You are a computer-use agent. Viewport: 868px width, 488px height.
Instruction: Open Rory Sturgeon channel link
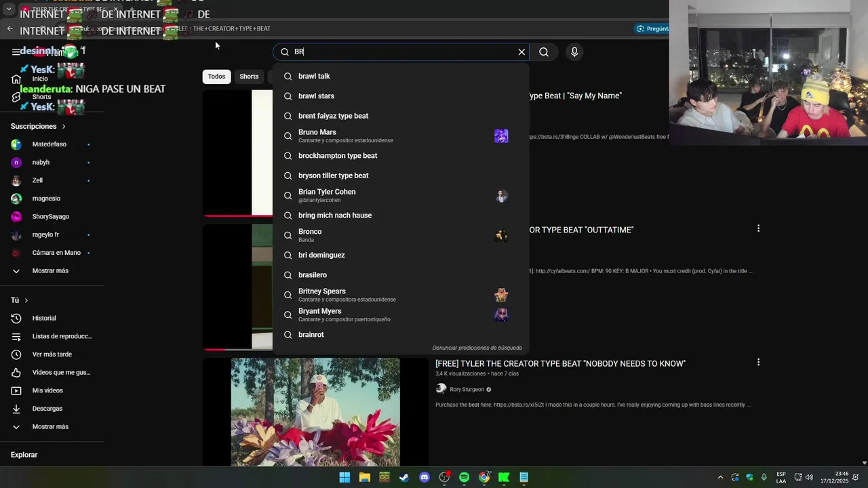pyautogui.click(x=467, y=390)
